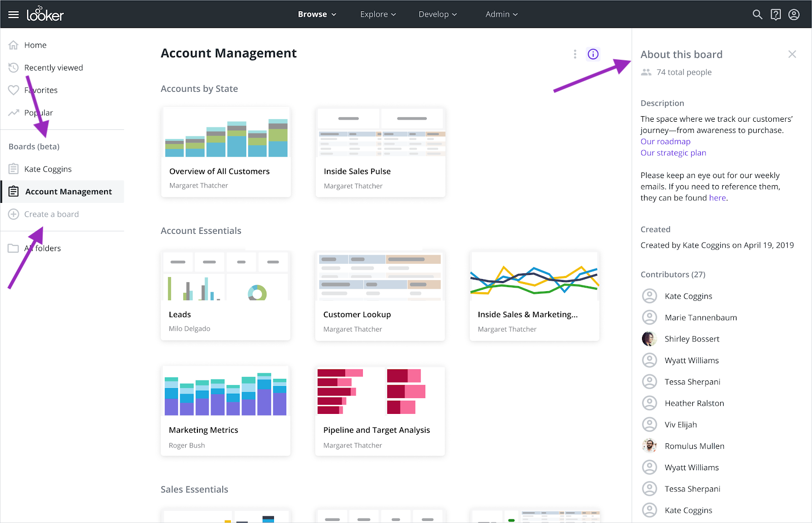Viewport: 812px width, 523px height.
Task: Click the search magnifier icon
Action: tap(757, 15)
